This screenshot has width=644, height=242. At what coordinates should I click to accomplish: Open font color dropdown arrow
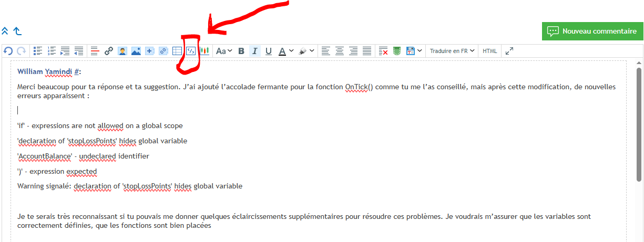(291, 51)
